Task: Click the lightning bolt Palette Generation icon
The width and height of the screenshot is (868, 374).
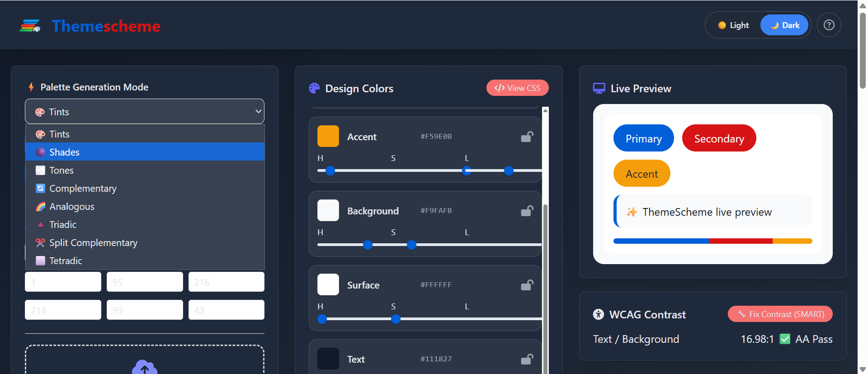Action: (31, 87)
